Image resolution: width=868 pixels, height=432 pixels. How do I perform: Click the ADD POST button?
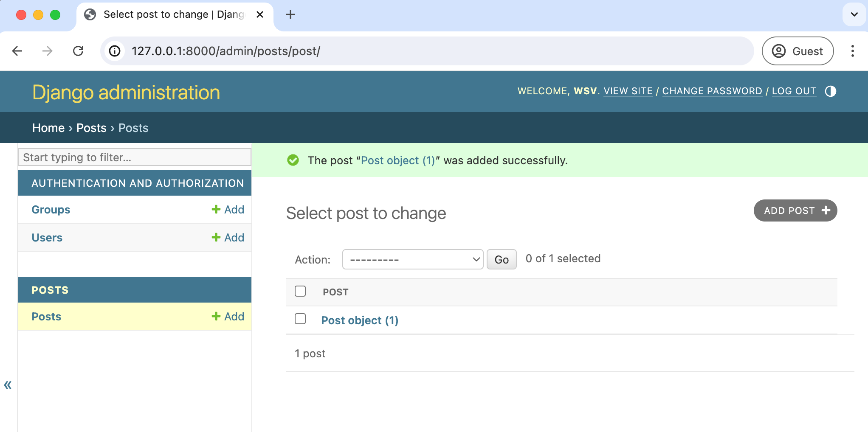(x=795, y=210)
